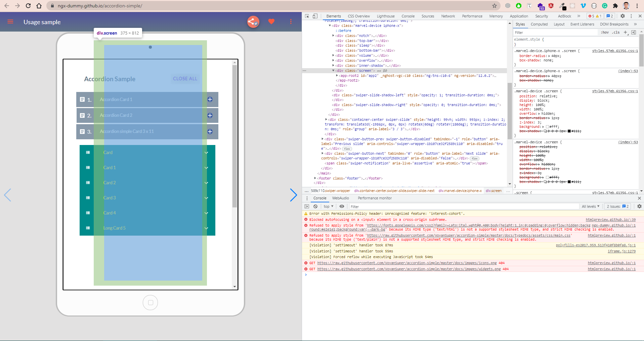This screenshot has height=341, width=644.
Task: Click the error and warning counter badge
Action: 595,16
